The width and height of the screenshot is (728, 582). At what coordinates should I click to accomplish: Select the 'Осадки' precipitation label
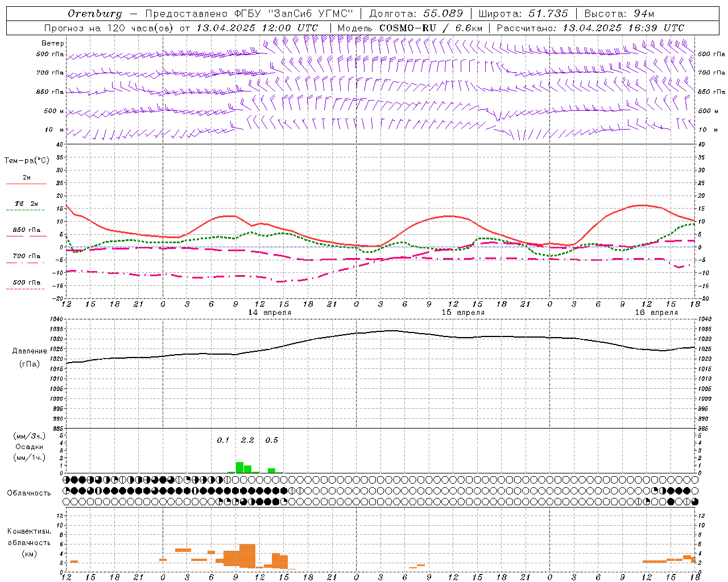point(29,447)
